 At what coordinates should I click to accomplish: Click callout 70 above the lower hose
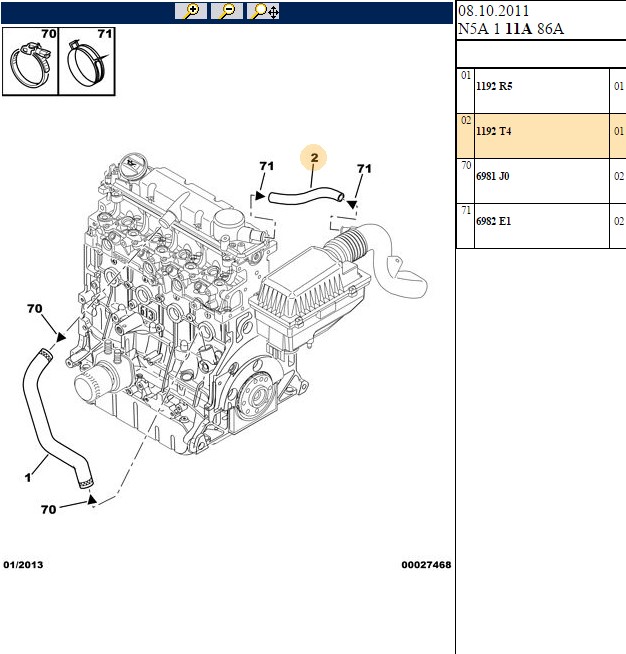35,309
